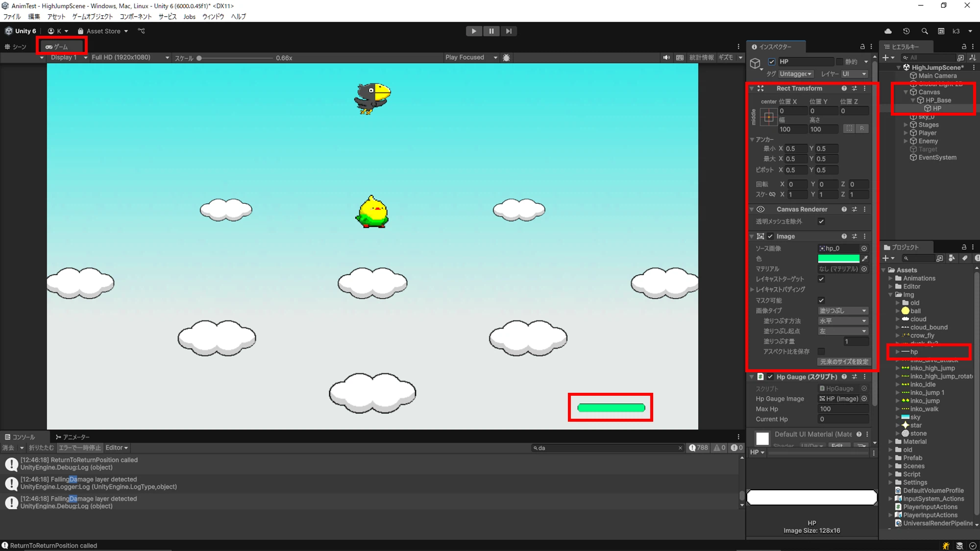The width and height of the screenshot is (980, 551).
Task: Open the Jobs menu
Action: (189, 17)
